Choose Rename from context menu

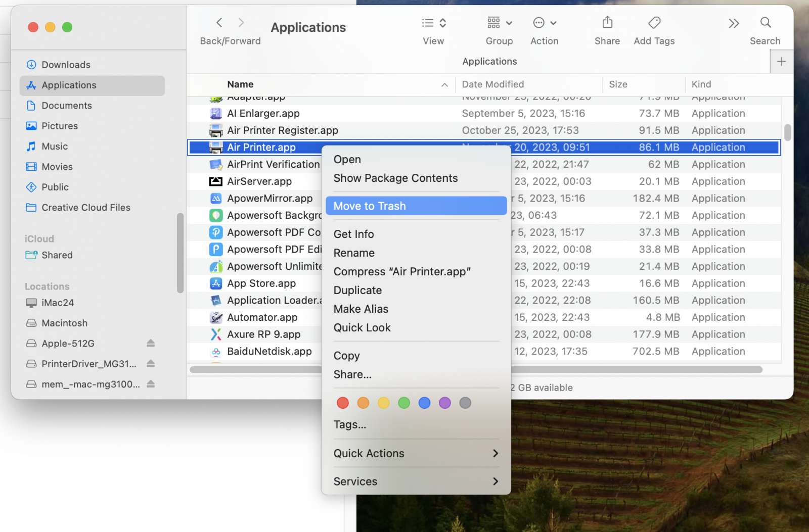tap(416, 253)
